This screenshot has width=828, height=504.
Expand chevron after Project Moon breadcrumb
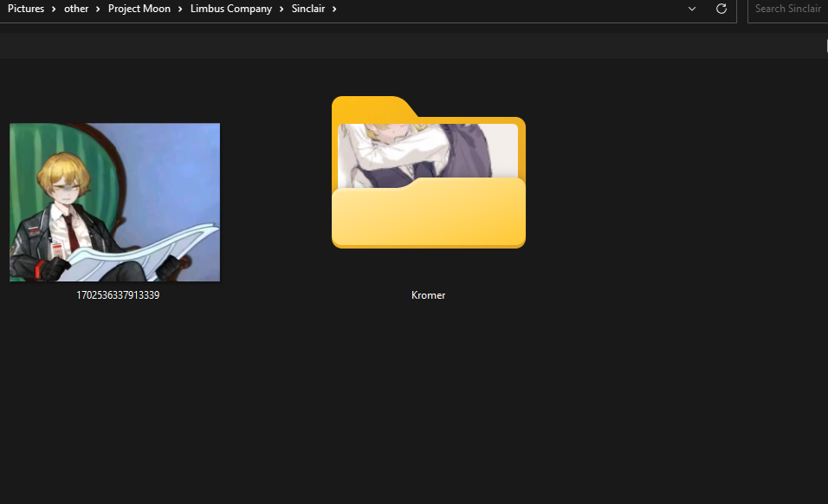click(x=180, y=9)
